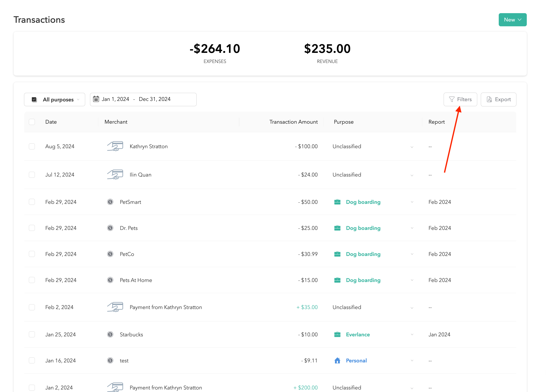Screen dimensions: 546x392
Task: Open the New button dropdown
Action: [x=512, y=20]
